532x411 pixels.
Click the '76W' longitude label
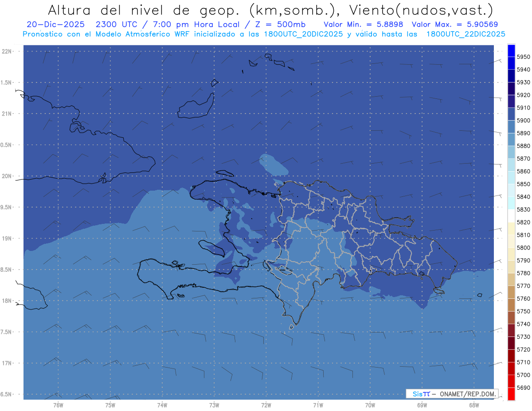58,405
